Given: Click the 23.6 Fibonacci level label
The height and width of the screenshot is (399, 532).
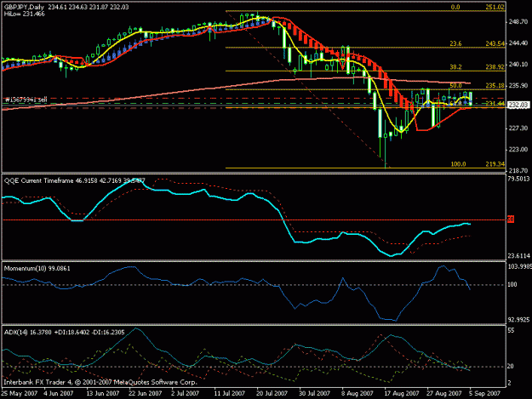Looking at the screenshot, I should (x=455, y=43).
